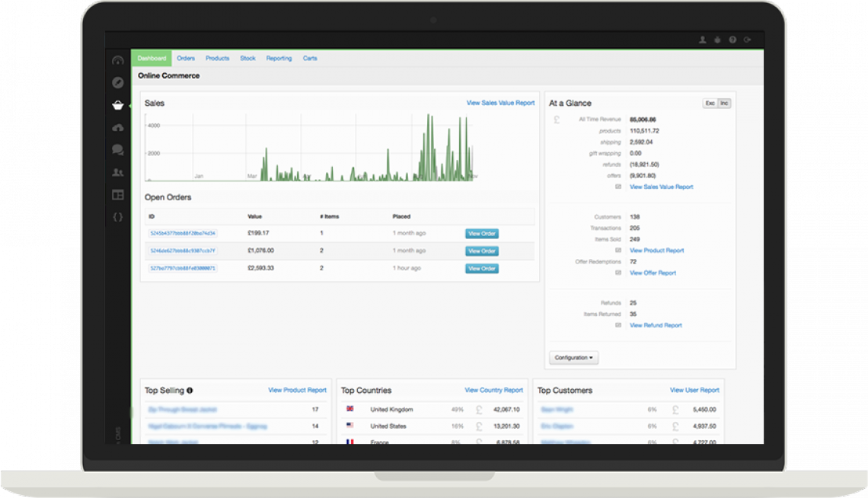The height and width of the screenshot is (498, 868).
Task: Click the 'Placed' column header
Action: click(x=401, y=216)
